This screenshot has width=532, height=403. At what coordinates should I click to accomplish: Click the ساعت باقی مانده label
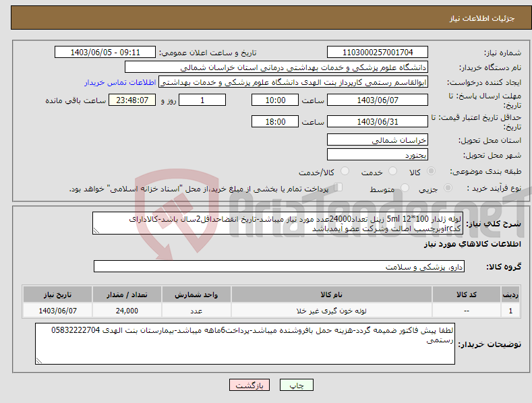click(76, 101)
